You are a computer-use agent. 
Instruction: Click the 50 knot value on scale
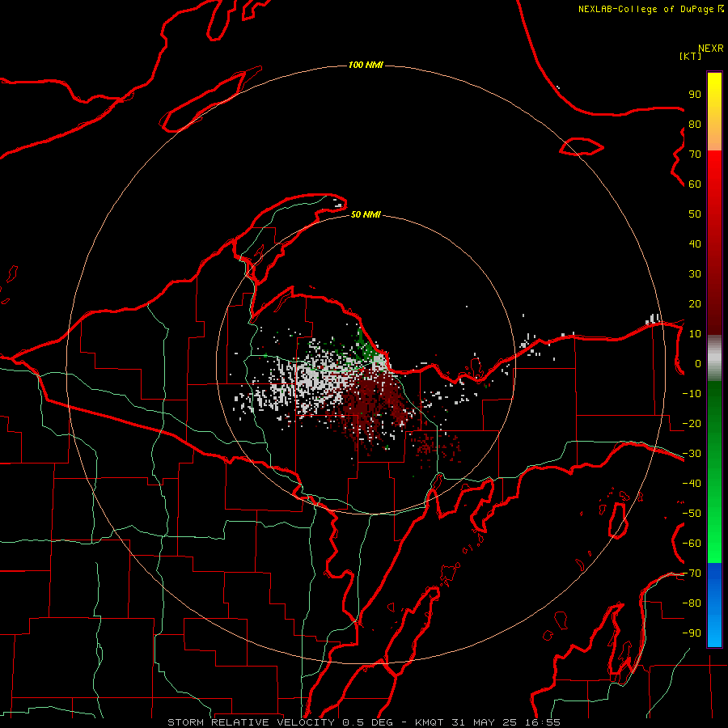(695, 214)
